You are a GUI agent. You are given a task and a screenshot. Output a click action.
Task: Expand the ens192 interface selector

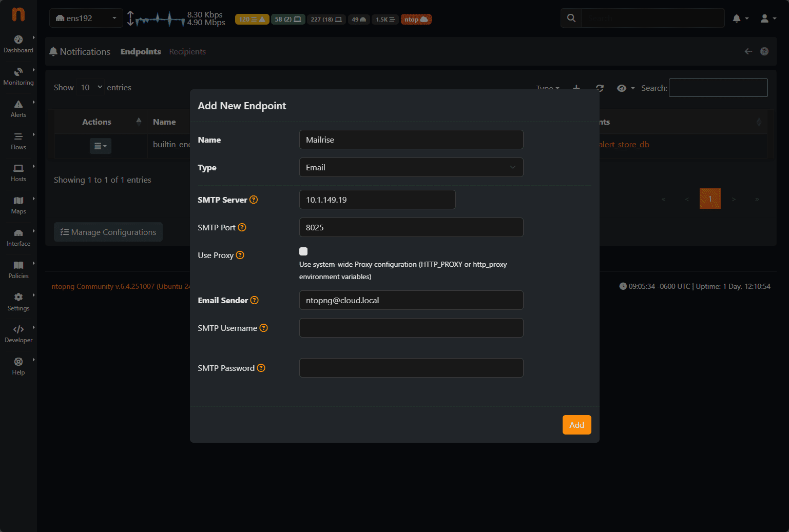pos(86,17)
